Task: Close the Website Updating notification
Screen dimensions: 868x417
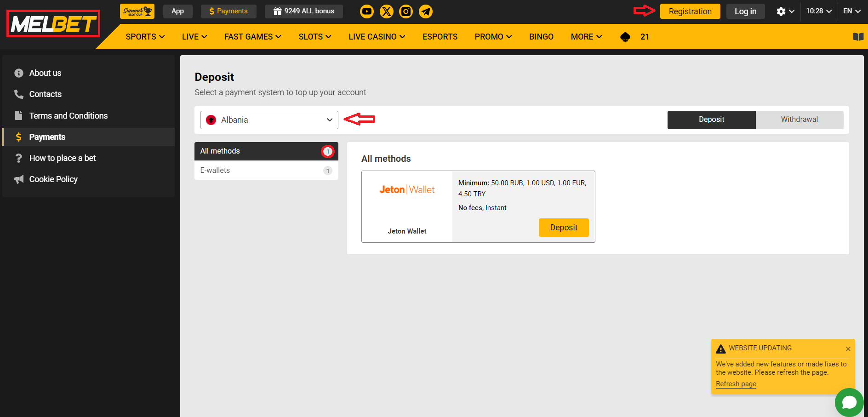Action: (x=848, y=349)
